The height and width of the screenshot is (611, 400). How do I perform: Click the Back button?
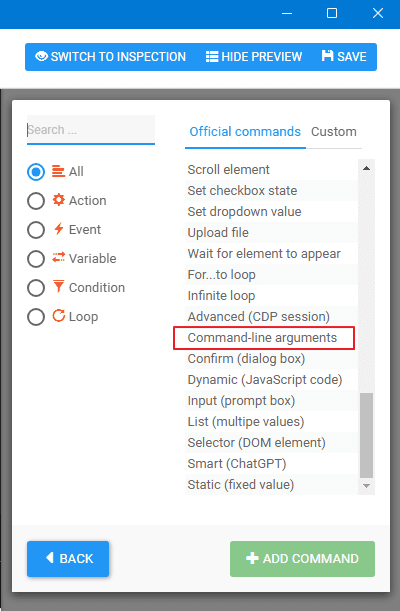point(68,558)
